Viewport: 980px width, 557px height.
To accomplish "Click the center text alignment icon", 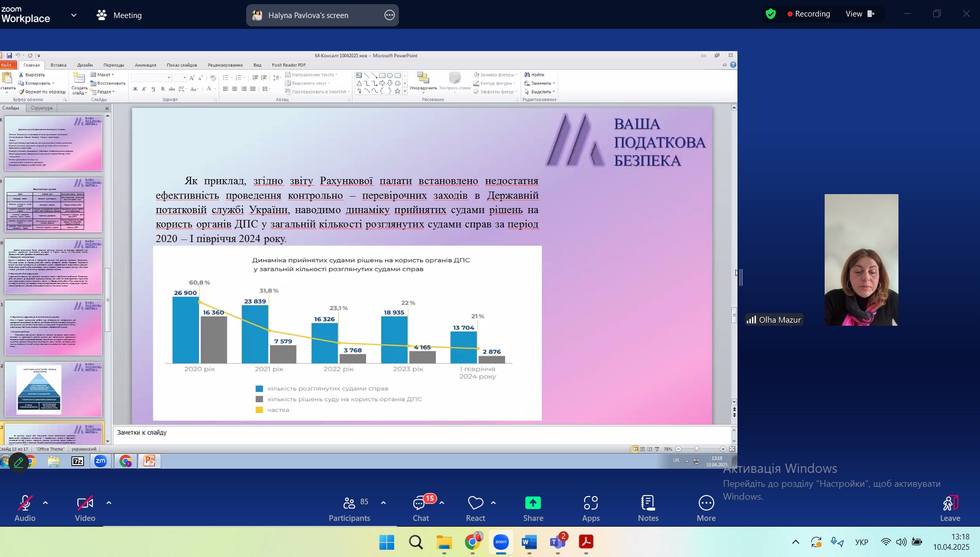I will tap(234, 89).
